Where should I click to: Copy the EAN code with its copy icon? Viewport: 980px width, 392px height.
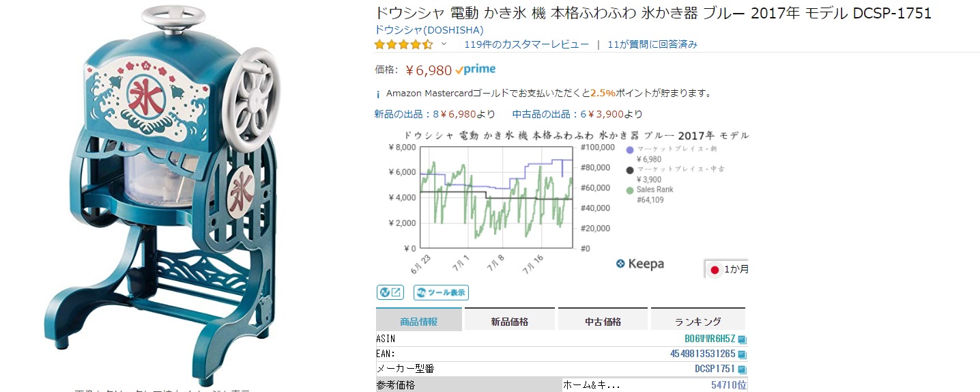click(x=742, y=354)
